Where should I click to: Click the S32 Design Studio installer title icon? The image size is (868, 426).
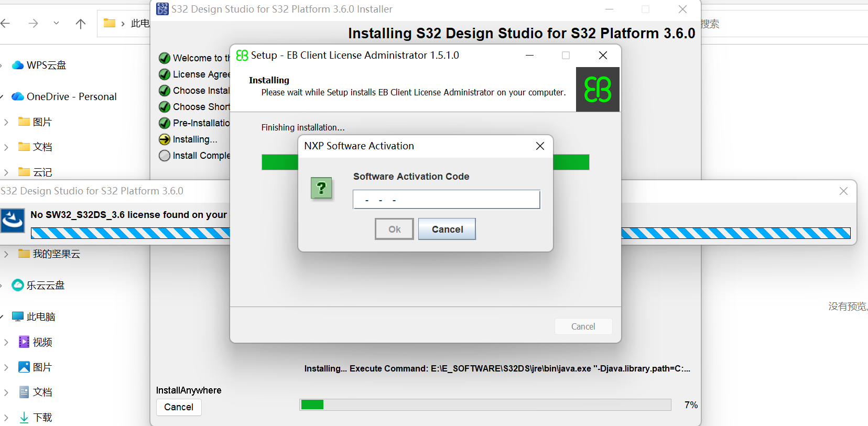pyautogui.click(x=162, y=9)
